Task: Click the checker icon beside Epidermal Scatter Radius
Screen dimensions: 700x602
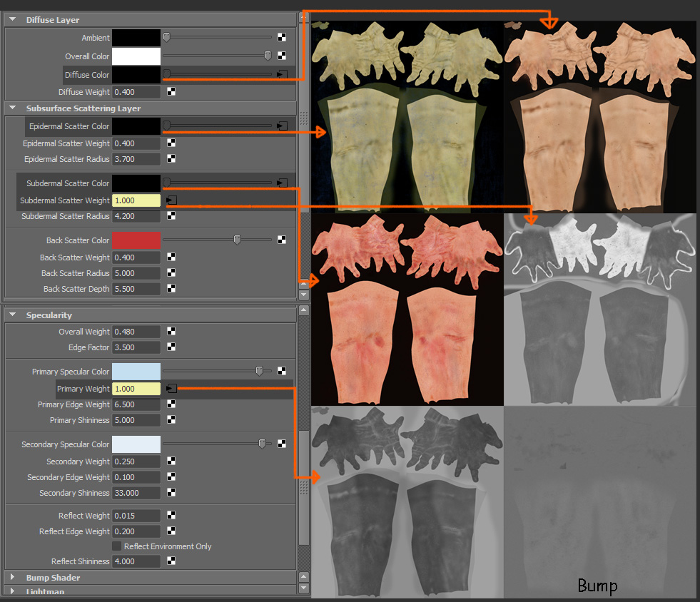Action: (171, 158)
